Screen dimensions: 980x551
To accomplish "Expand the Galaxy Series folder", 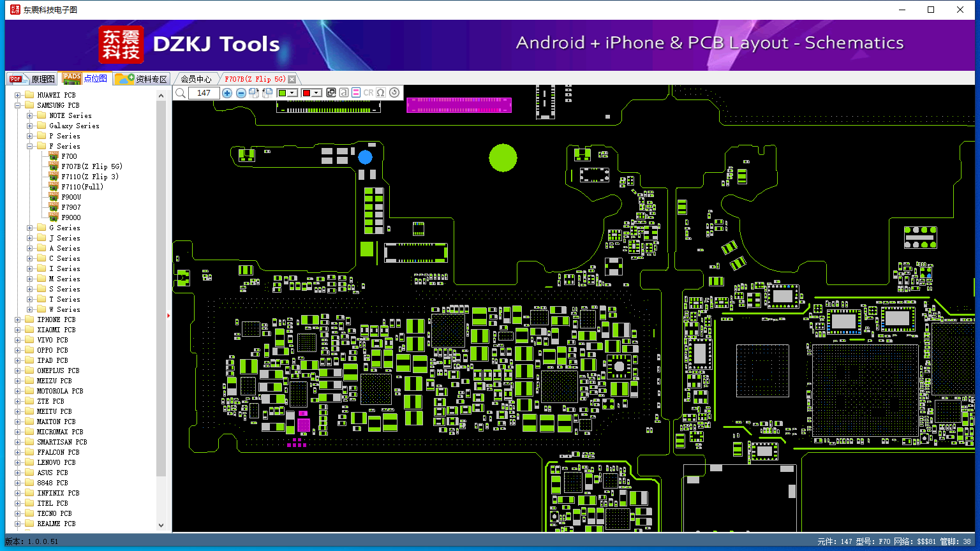I will (30, 126).
